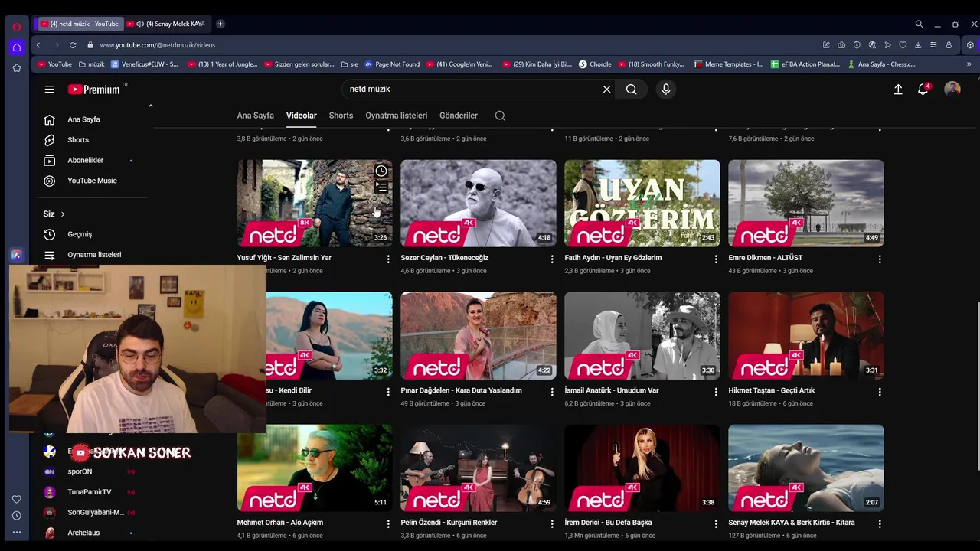Open the Opera sidebar history clock
Screen dimensions: 980x551
(17, 516)
